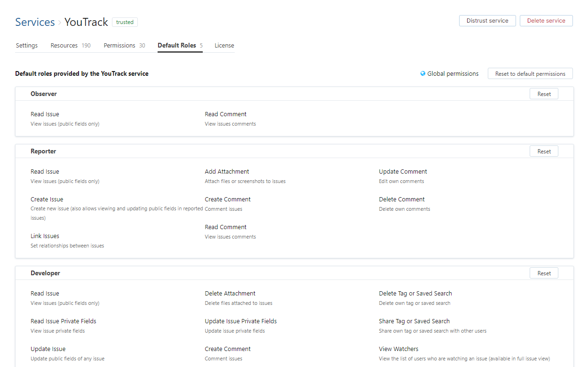Reset the Observer role
Screen dimensions: 588x367
click(x=544, y=94)
